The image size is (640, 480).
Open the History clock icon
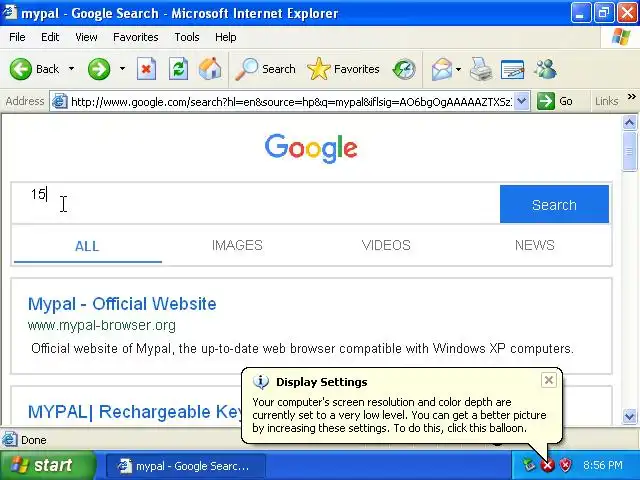coord(404,69)
